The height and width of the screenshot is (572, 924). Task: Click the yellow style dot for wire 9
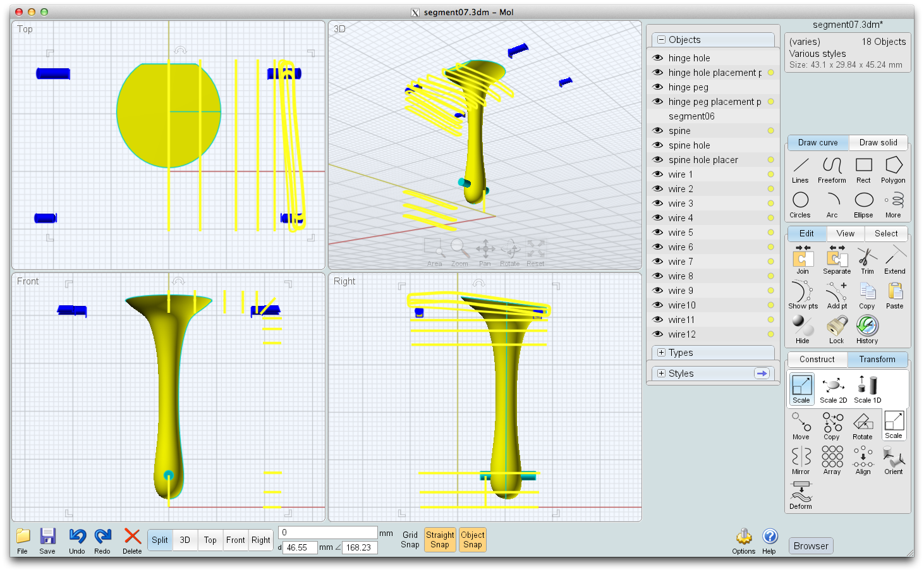[x=770, y=291]
